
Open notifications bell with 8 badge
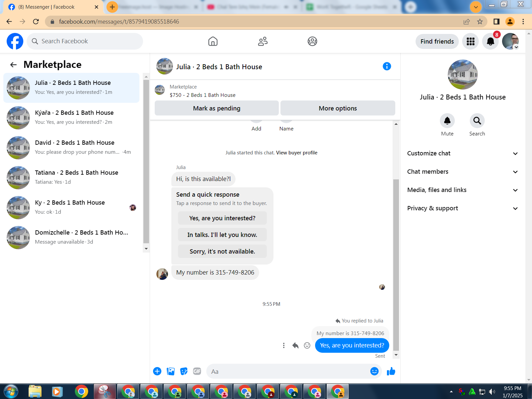[x=490, y=41]
